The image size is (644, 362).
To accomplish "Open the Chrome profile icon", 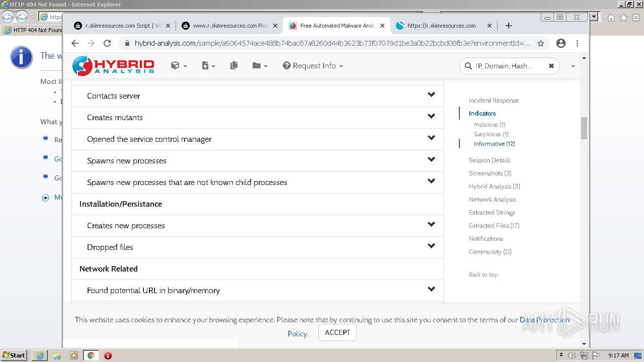I will [561, 43].
